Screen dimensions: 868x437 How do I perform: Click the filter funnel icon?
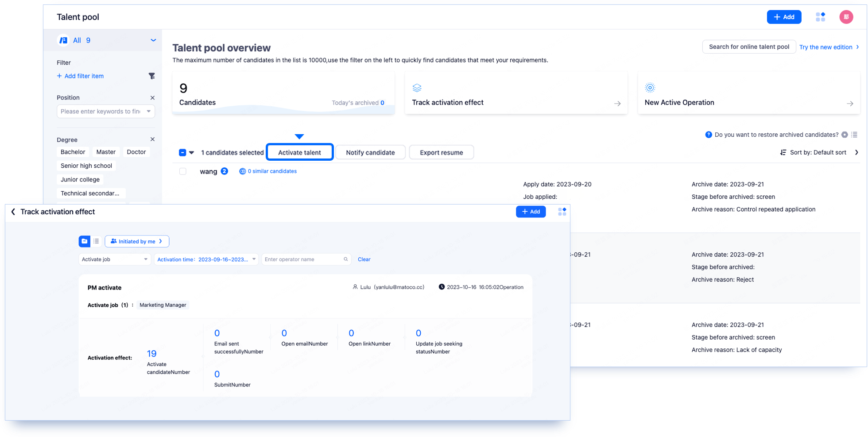tap(151, 76)
